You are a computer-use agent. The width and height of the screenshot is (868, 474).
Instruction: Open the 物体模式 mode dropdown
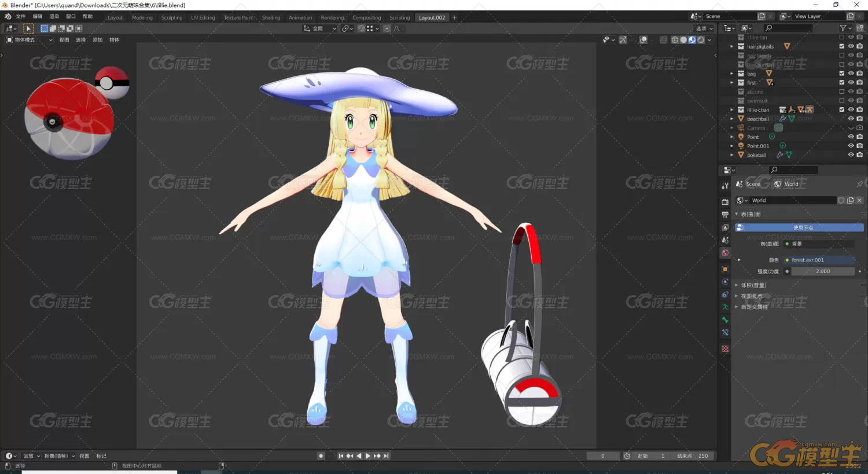(x=29, y=40)
